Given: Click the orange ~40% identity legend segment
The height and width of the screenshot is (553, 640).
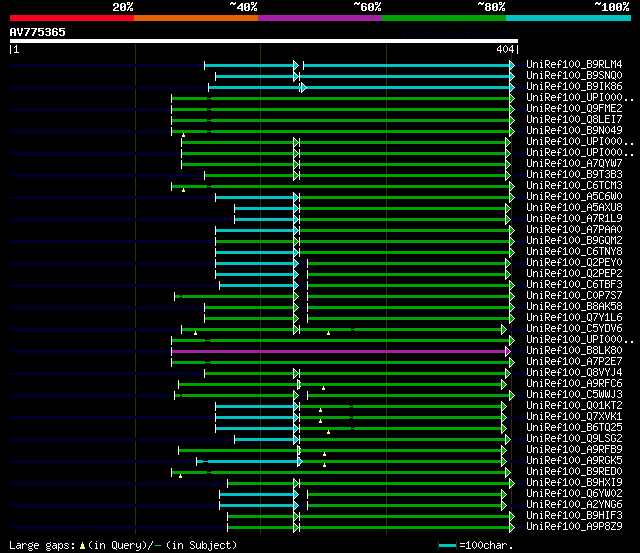Looking at the screenshot, I should click(196, 18).
